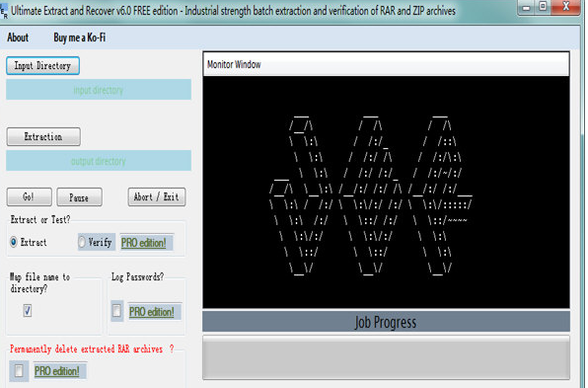Screen dimensions: 588x388
Task: Click the Pause button
Action: click(79, 197)
